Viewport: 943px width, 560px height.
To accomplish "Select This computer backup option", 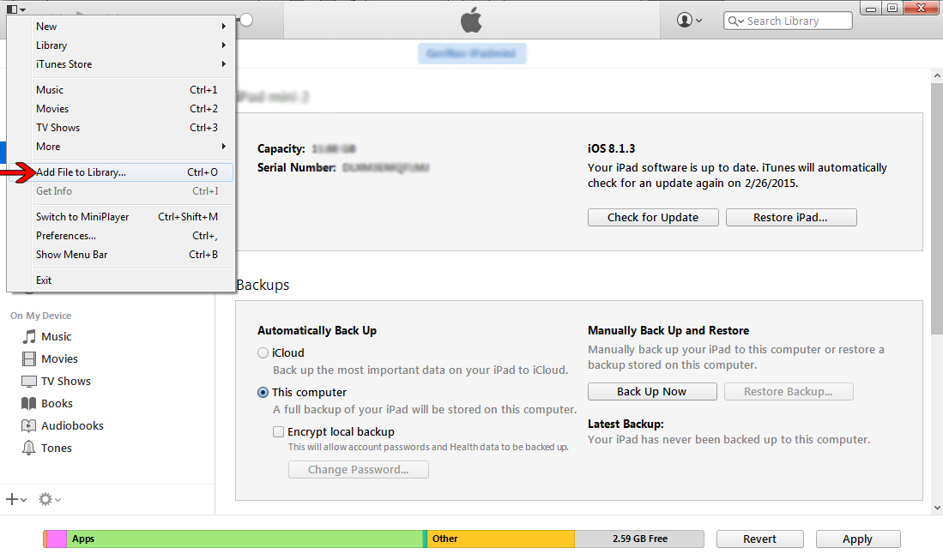I will [263, 393].
